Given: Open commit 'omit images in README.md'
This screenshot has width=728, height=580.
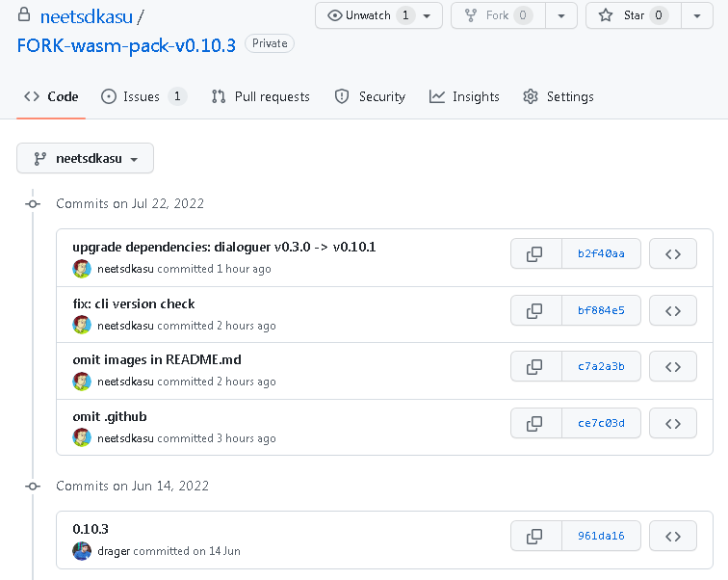Looking at the screenshot, I should 157,360.
